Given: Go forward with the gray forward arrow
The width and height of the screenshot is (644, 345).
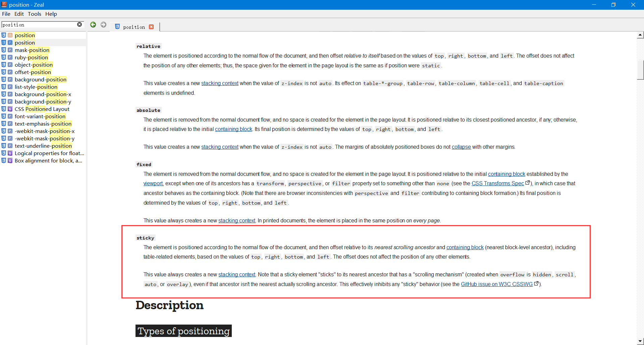Looking at the screenshot, I should click(x=104, y=25).
